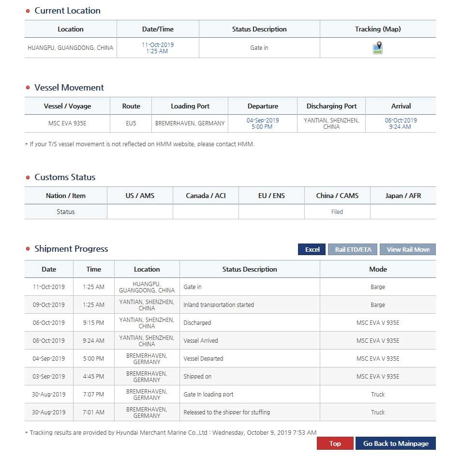
Task: Click the Loading Port cell BREMERHAVEN, GERMANY
Action: pos(190,123)
